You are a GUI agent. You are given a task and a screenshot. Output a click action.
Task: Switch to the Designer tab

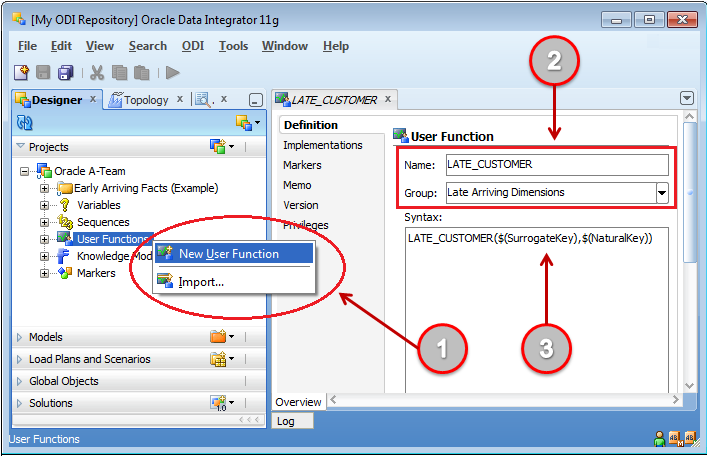coord(56,100)
